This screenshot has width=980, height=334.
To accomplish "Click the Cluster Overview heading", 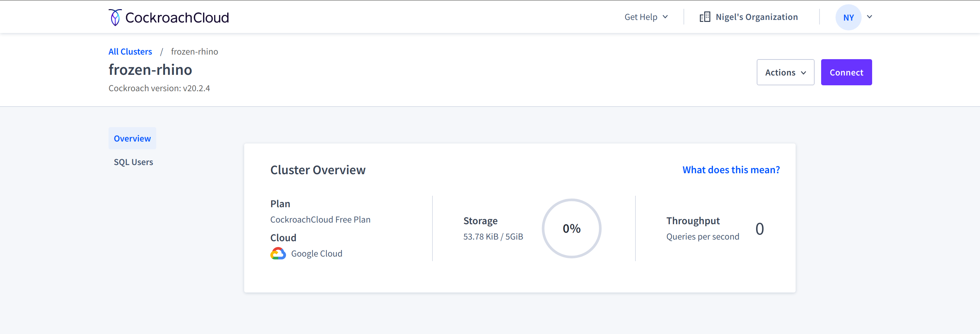I will (318, 170).
